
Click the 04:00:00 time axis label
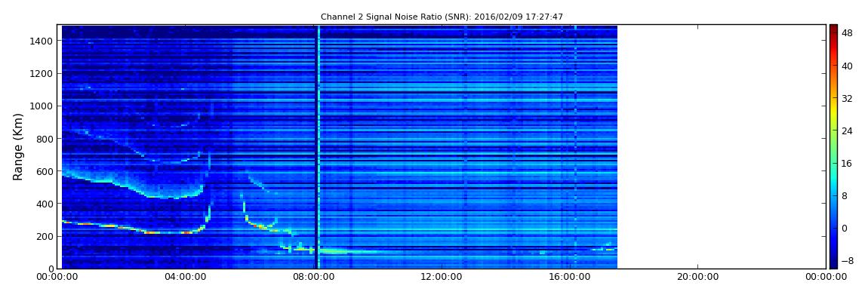tap(184, 278)
